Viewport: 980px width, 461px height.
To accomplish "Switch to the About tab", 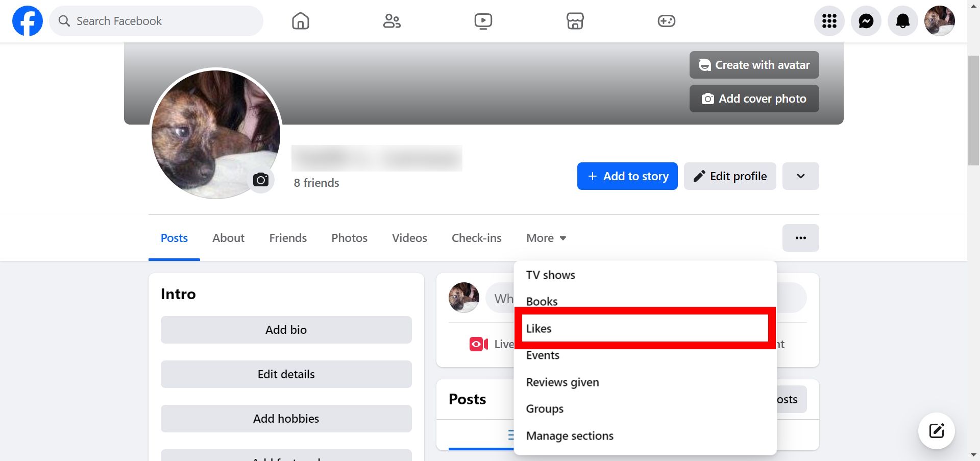I will (x=228, y=238).
